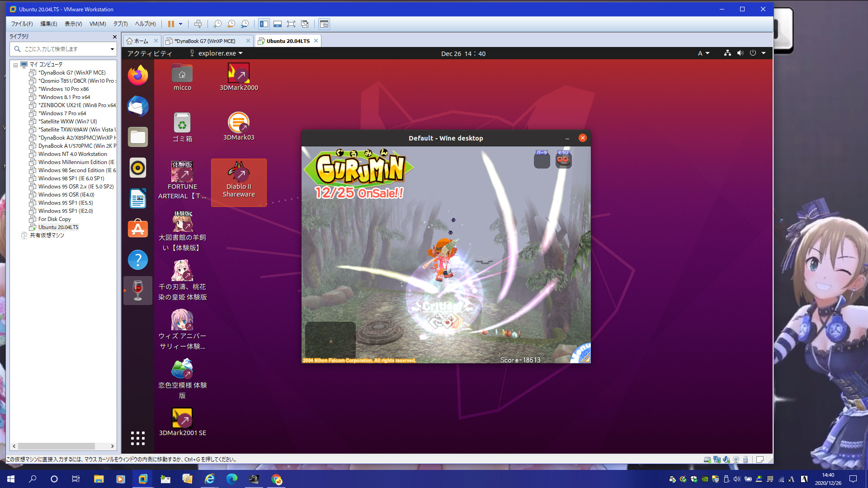Viewport: 868px width, 488px height.
Task: Select Windows 7 Pro x64 in library
Action: (x=62, y=113)
